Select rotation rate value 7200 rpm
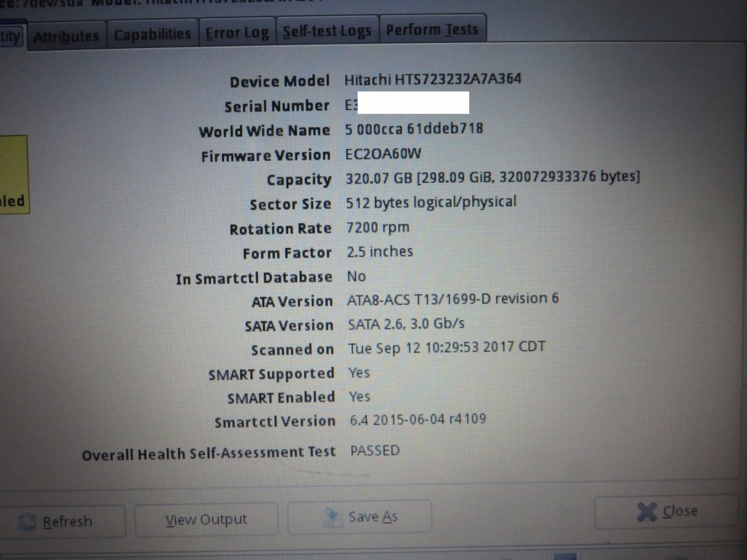Image resolution: width=747 pixels, height=560 pixels. 377,227
